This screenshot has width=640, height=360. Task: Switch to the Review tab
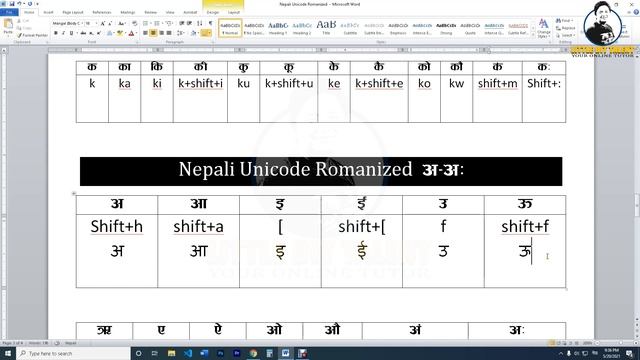click(151, 13)
